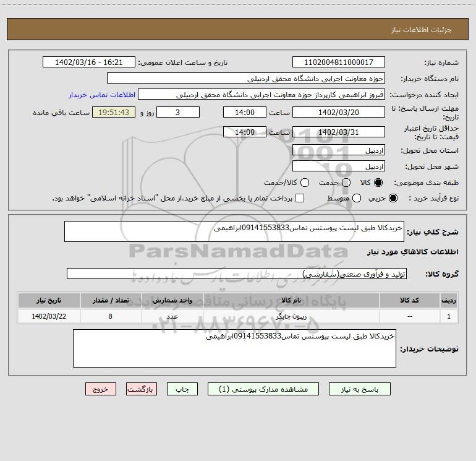
Task: Click the اطلاعات کالاهای مورد نیاز heading
Action: pos(413,252)
